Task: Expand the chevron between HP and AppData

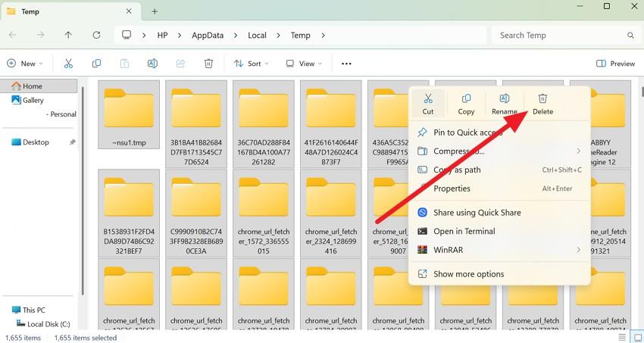Action: click(180, 36)
